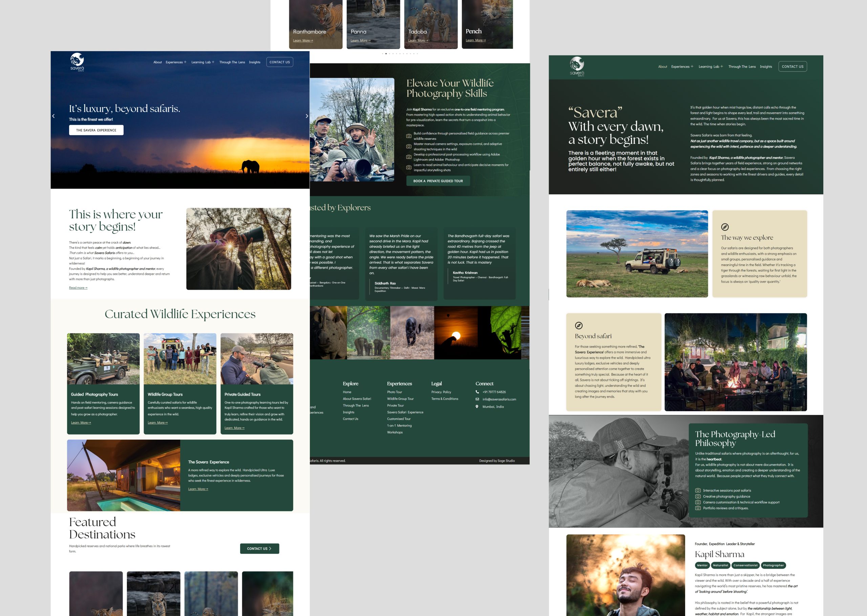Follow the 'Read more' link under story text
867x616 pixels.
78,287
